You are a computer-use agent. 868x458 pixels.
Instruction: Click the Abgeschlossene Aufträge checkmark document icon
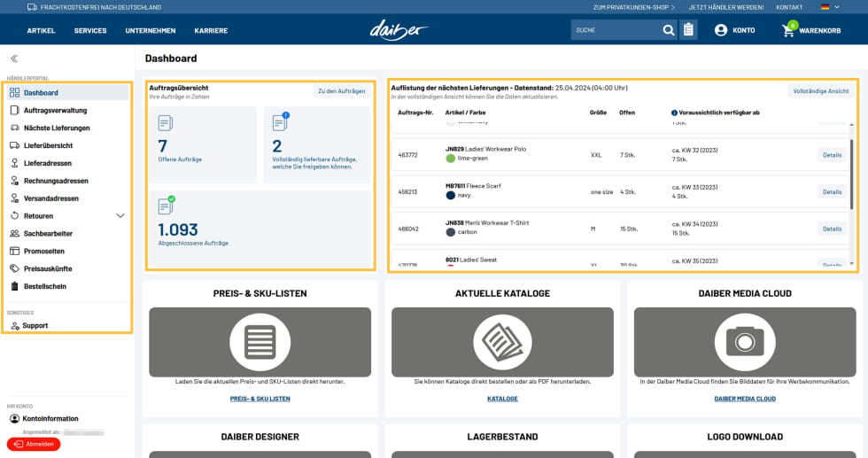[167, 205]
